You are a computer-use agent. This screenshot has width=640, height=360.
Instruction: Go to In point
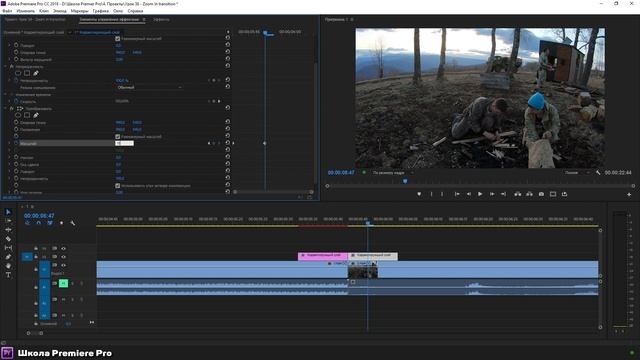point(457,194)
